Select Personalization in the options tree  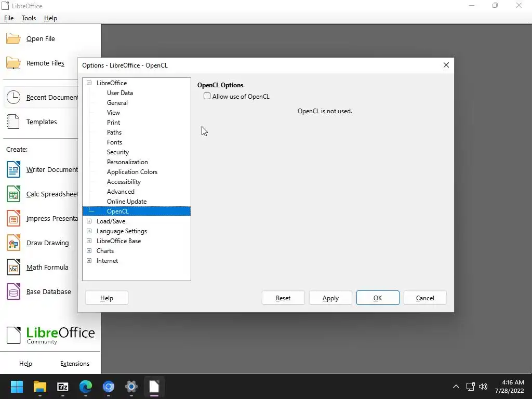click(127, 162)
